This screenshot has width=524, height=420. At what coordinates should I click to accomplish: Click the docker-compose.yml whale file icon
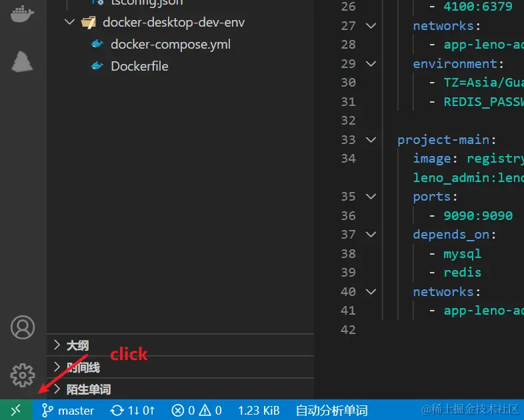[97, 44]
